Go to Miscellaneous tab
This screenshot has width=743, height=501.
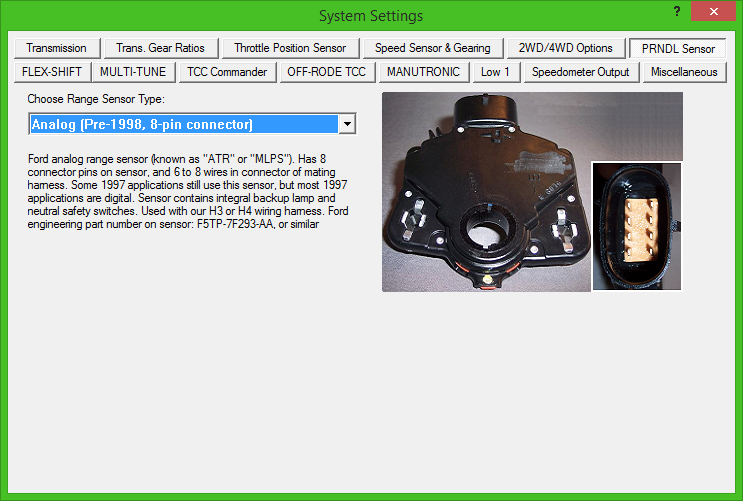[684, 72]
